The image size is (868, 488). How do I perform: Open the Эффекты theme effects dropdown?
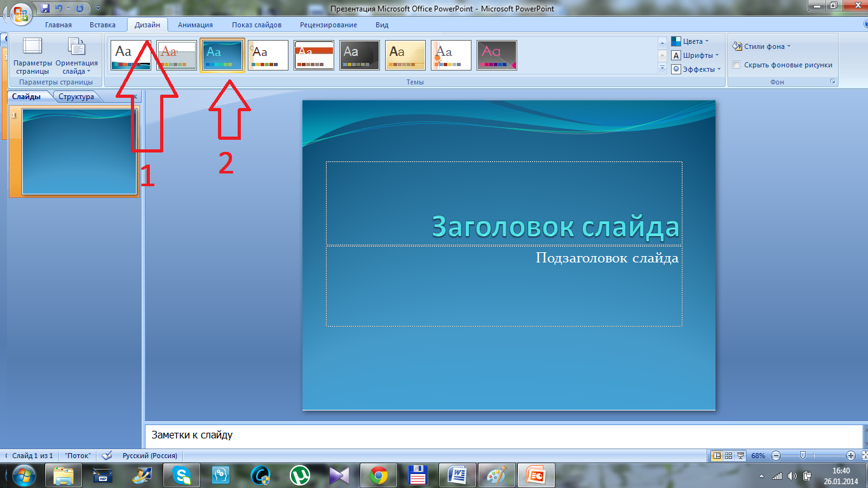coord(697,69)
